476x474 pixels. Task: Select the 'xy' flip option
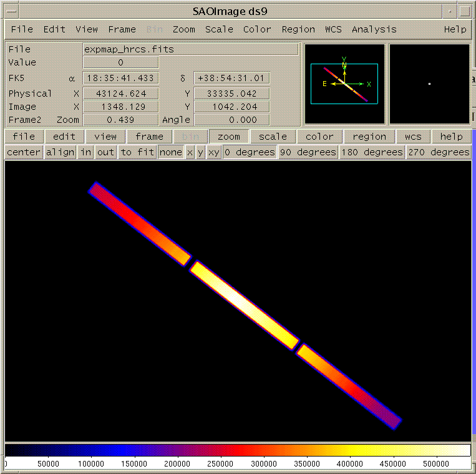click(x=213, y=152)
